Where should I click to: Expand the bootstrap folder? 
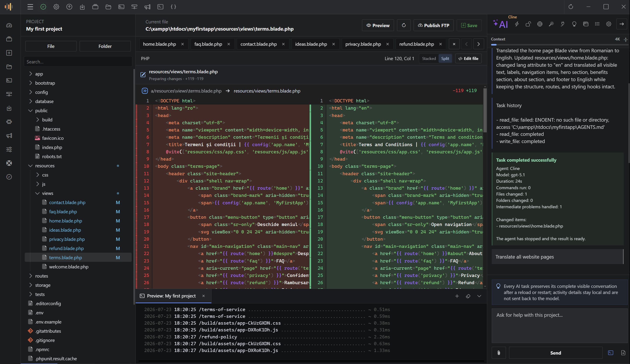click(30, 83)
